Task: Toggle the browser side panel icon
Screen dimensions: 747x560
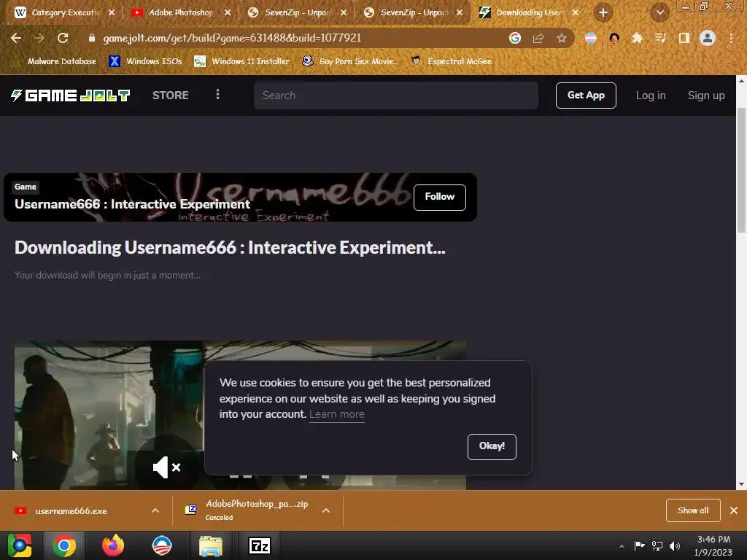Action: coord(684,38)
